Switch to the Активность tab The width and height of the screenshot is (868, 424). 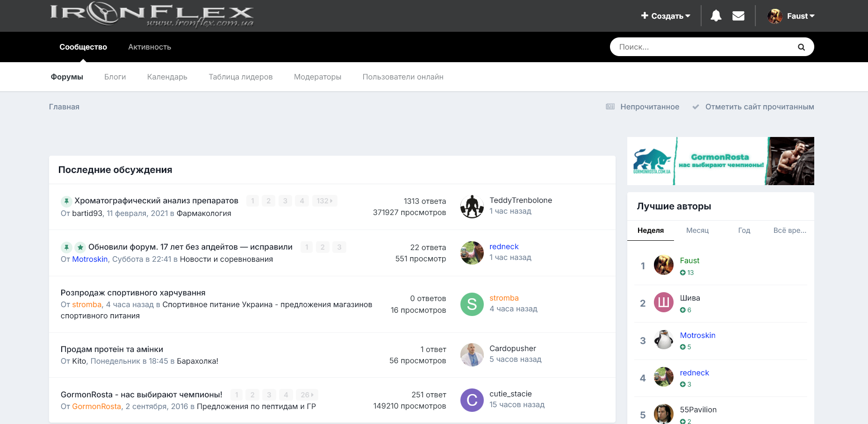click(150, 47)
